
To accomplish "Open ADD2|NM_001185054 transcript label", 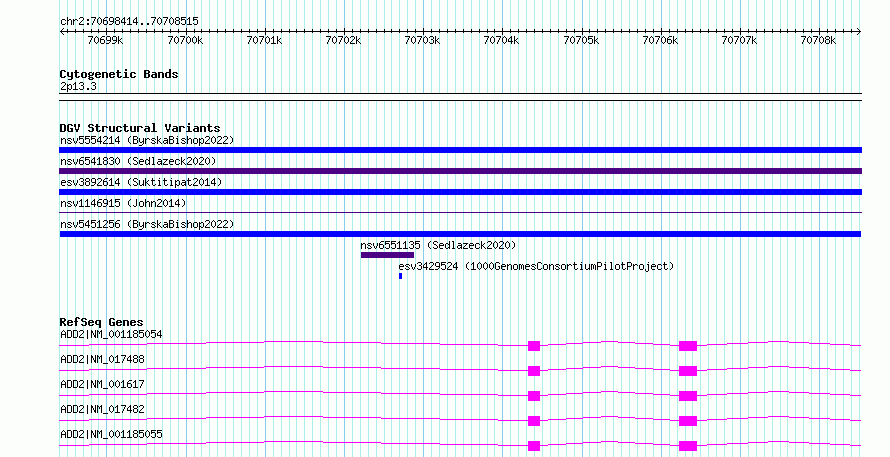I will [x=111, y=334].
